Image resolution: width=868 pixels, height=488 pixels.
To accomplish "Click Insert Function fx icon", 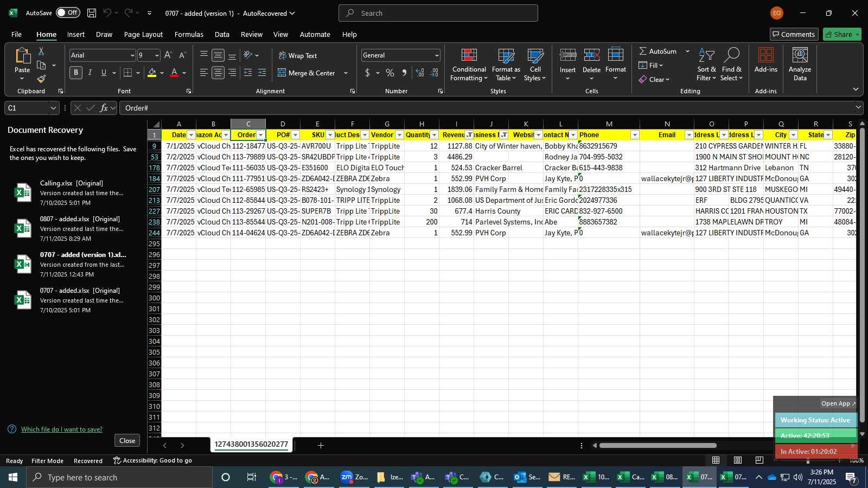I will tap(104, 108).
